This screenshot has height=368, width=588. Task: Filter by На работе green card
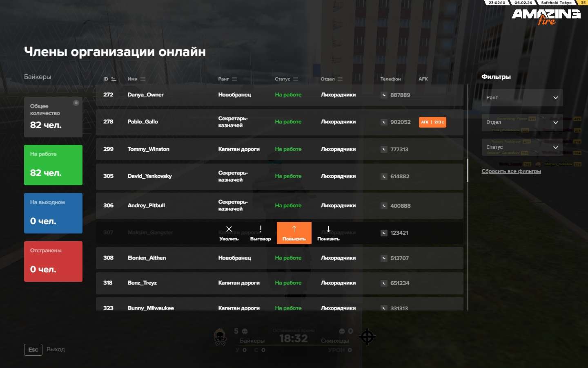click(x=53, y=165)
